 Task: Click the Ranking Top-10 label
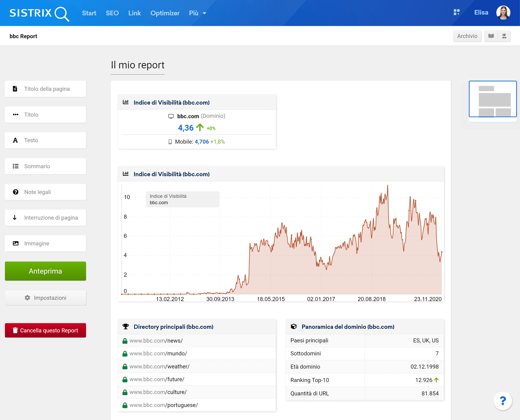click(x=309, y=380)
